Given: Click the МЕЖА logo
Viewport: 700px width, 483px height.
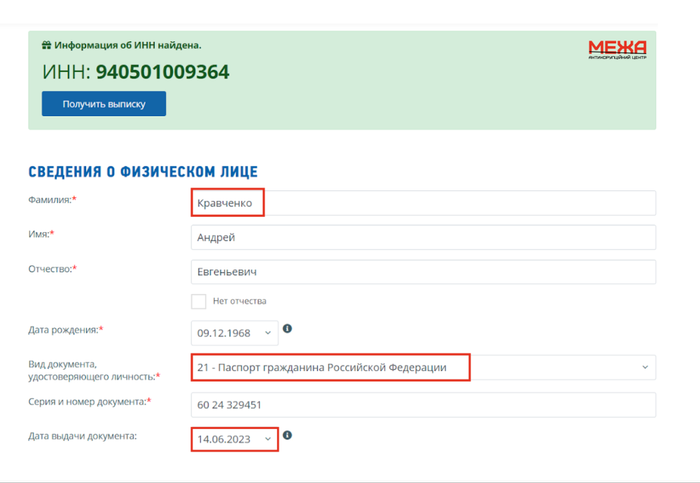Looking at the screenshot, I should [x=617, y=49].
